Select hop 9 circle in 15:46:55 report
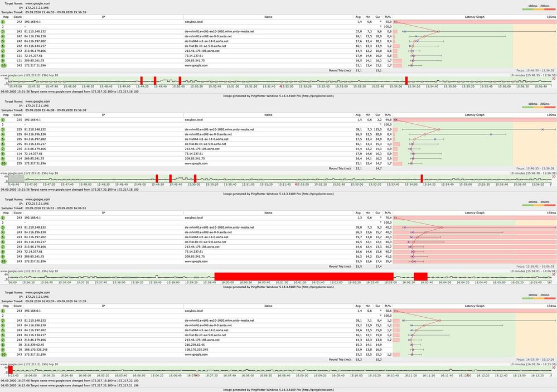The image size is (557, 392). tap(3, 61)
